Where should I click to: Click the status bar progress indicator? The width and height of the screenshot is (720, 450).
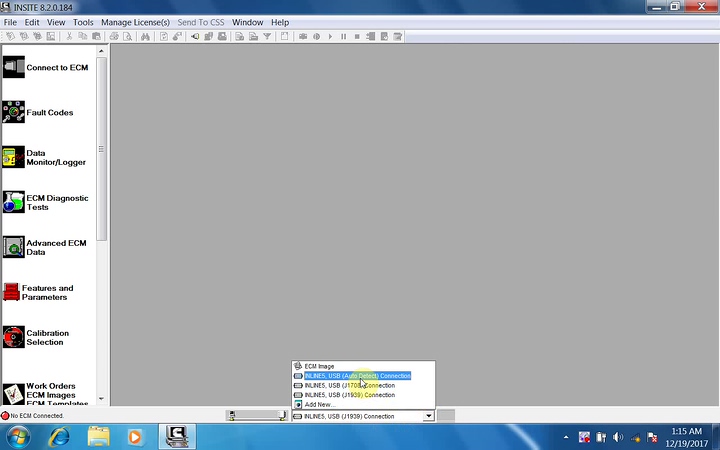tap(257, 416)
